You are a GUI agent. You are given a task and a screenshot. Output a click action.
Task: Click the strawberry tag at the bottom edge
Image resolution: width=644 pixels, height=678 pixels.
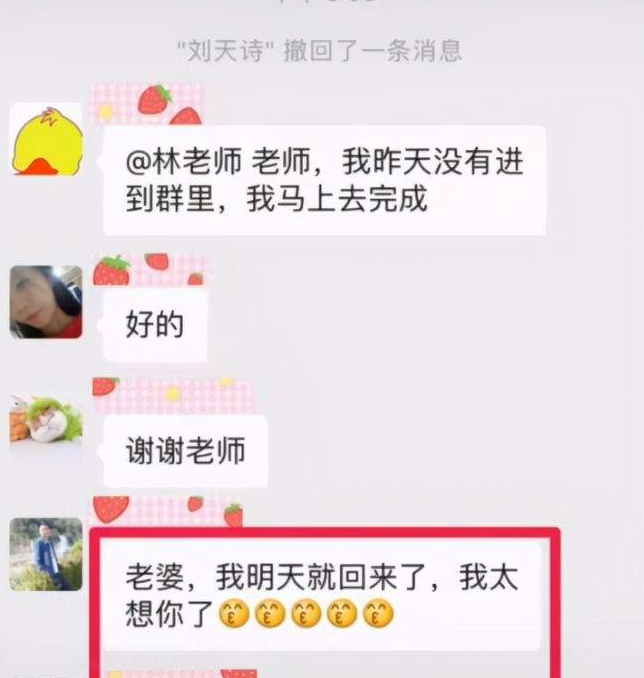182,673
